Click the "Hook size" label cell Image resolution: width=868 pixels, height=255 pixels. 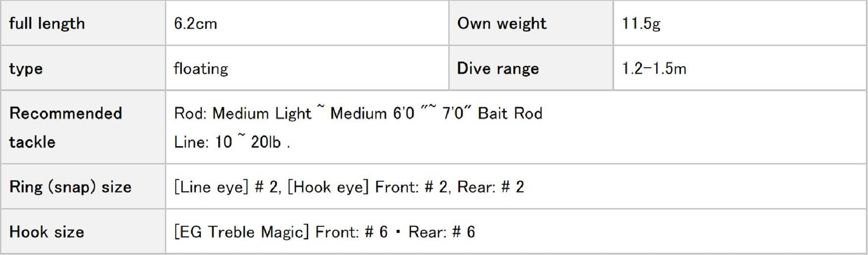46,232
